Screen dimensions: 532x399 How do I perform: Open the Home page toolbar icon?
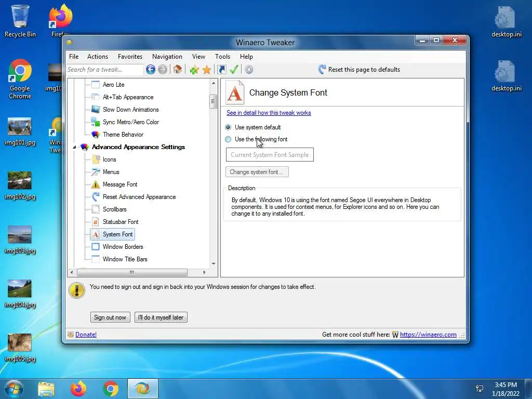[x=177, y=70]
